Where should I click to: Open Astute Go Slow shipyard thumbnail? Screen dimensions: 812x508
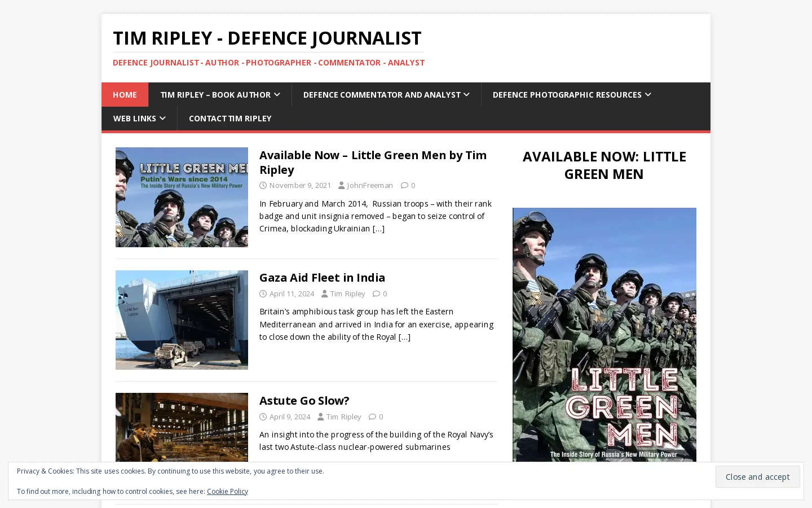(x=182, y=427)
